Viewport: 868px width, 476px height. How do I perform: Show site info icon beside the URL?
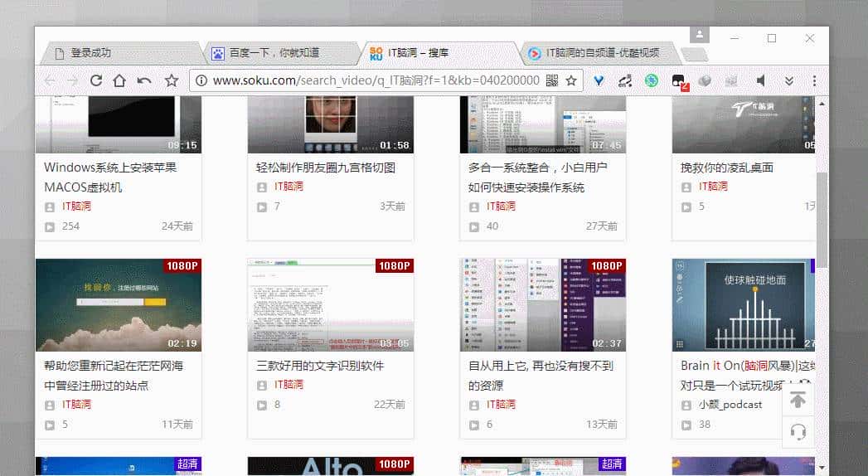[201, 80]
